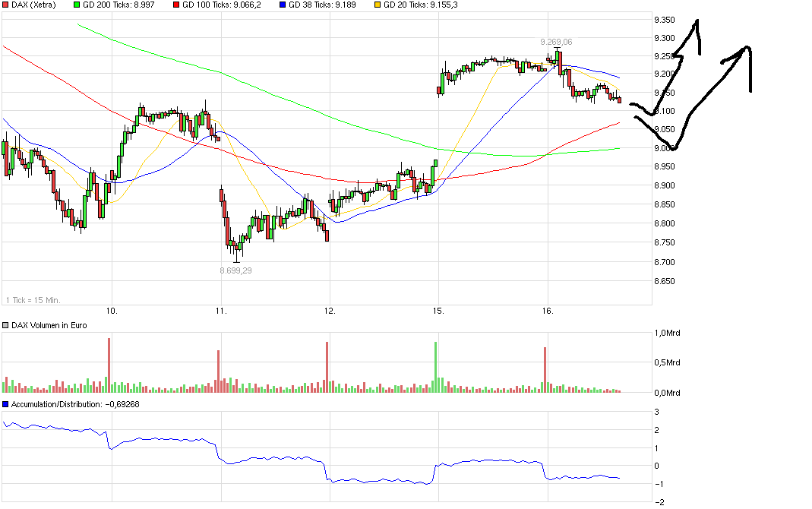812x509 pixels.
Task: Click the price axis value '8.650'
Action: point(665,281)
